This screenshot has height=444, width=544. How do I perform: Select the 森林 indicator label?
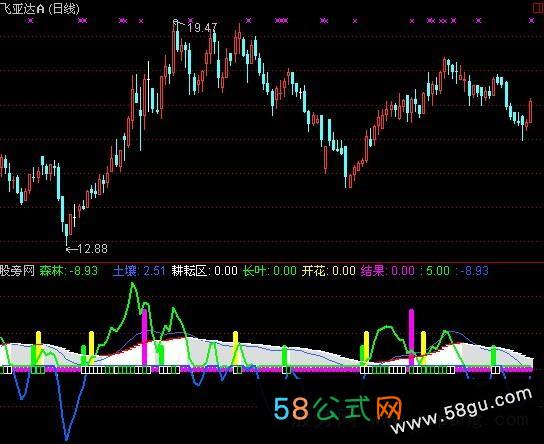(x=51, y=271)
